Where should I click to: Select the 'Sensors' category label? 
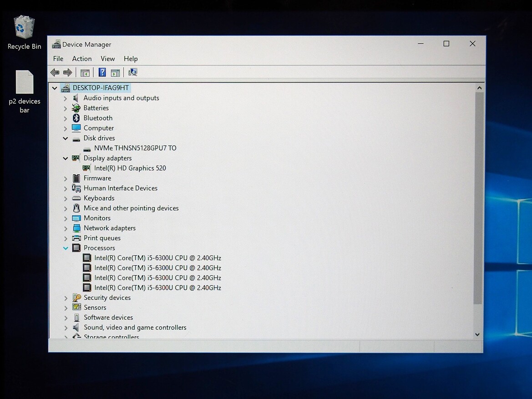coord(95,308)
